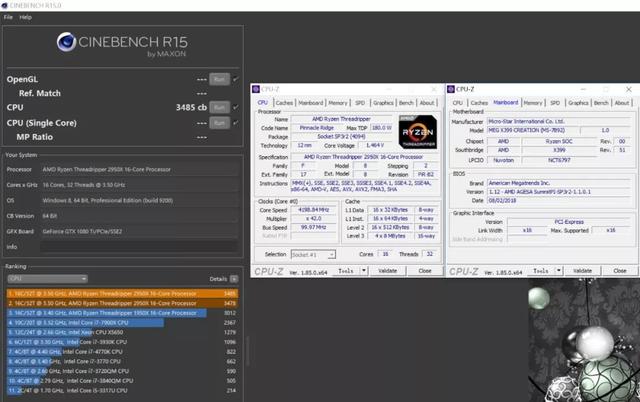Image resolution: width=640 pixels, height=402 pixels.
Task: Open the About tab in right CPU-Z window
Action: click(622, 103)
